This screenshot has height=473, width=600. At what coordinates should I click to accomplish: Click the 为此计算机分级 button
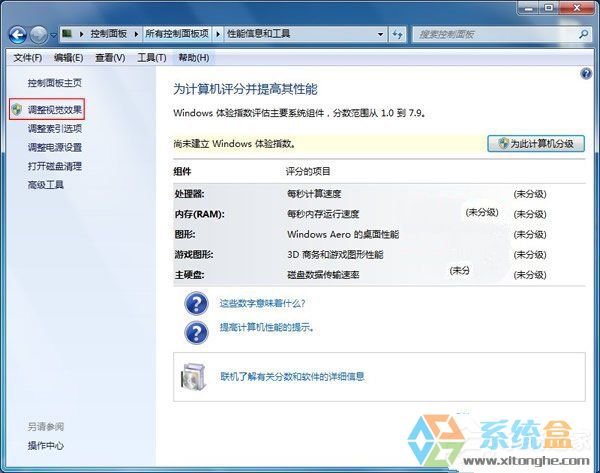tap(536, 144)
